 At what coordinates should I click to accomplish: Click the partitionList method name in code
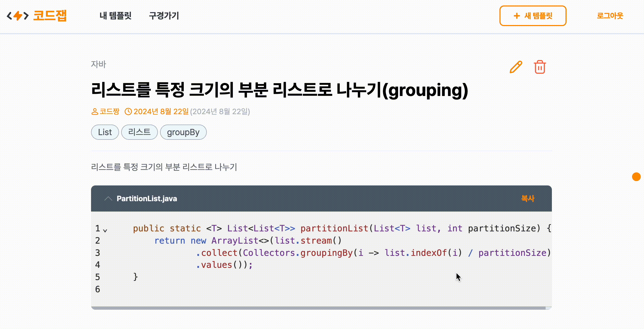pyautogui.click(x=334, y=228)
